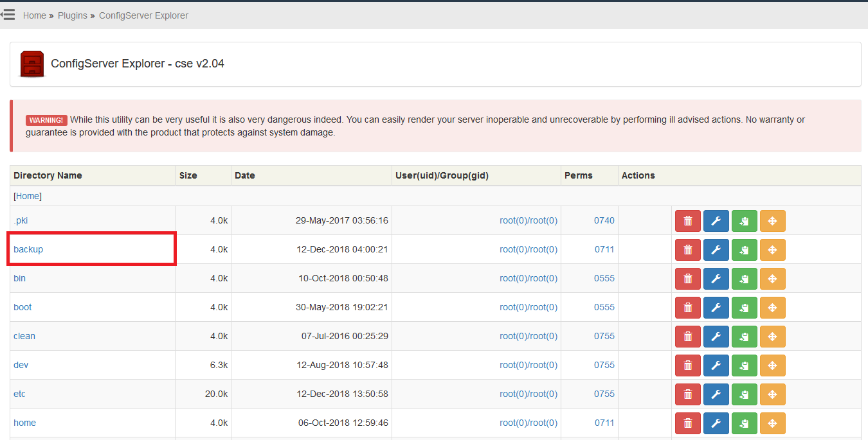Change owner root(0)/root(0) of boot row
Viewport: 868px width, 440px height.
[529, 307]
